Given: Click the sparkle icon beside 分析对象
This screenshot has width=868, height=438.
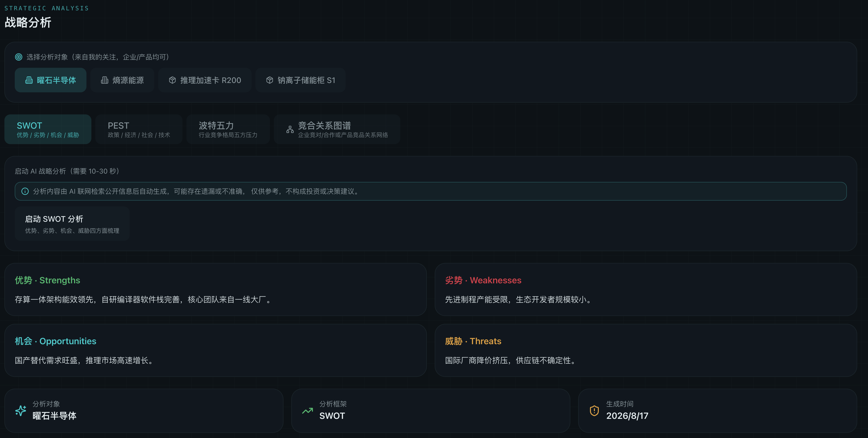Looking at the screenshot, I should (21, 411).
